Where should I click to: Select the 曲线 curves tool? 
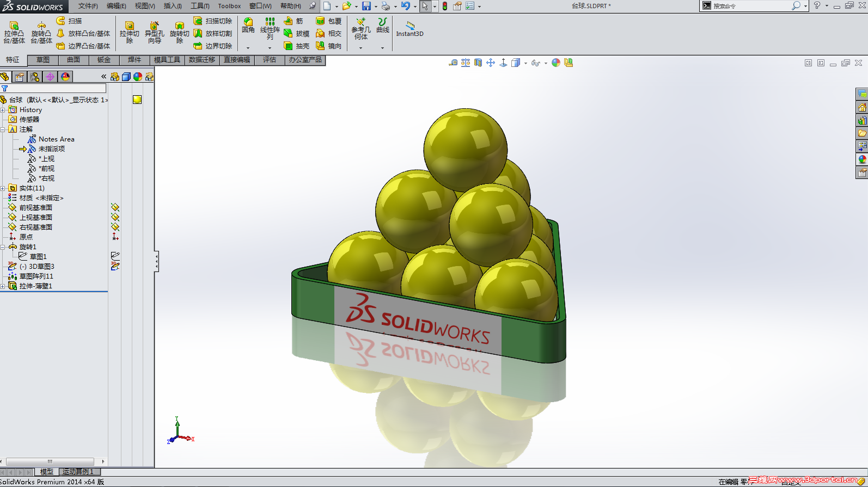[x=383, y=26]
